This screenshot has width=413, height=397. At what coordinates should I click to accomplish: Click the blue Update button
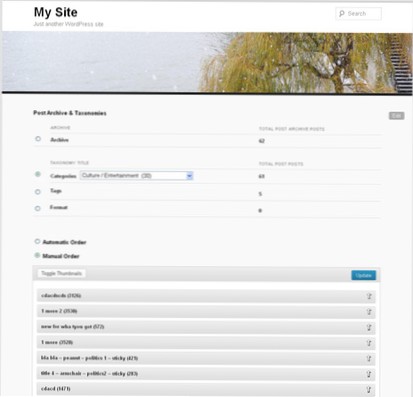[363, 275]
